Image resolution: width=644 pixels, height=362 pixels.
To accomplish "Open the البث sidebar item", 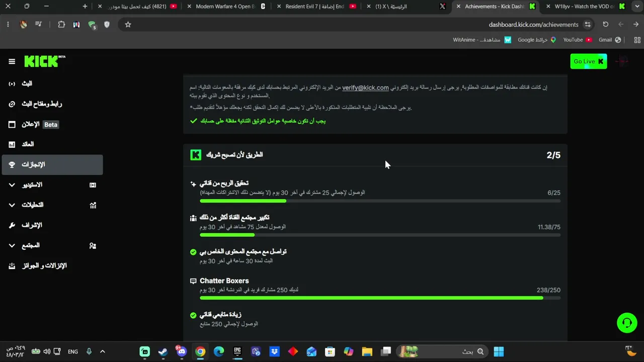I will [x=52, y=84].
